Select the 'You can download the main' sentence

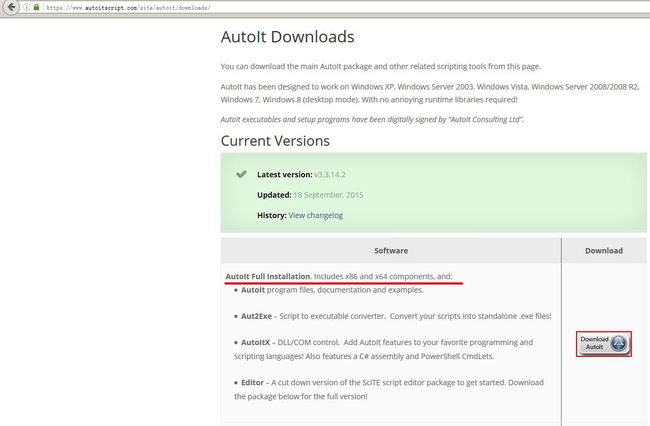coord(381,66)
